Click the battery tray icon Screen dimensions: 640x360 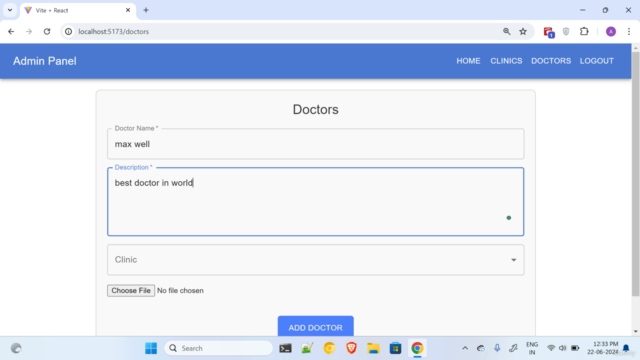point(575,348)
